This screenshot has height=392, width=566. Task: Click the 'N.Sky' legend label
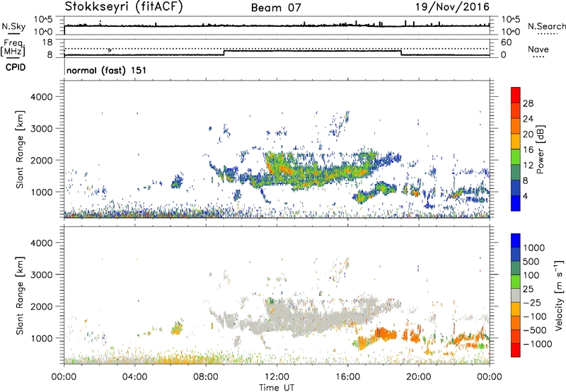pos(13,27)
